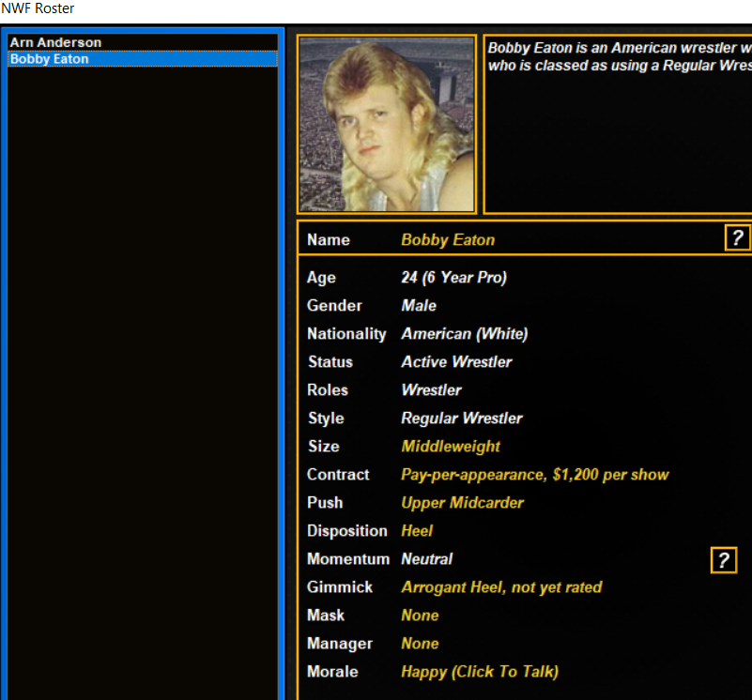
Task: Select Bobby Eaton in the roster list
Action: click(x=50, y=59)
